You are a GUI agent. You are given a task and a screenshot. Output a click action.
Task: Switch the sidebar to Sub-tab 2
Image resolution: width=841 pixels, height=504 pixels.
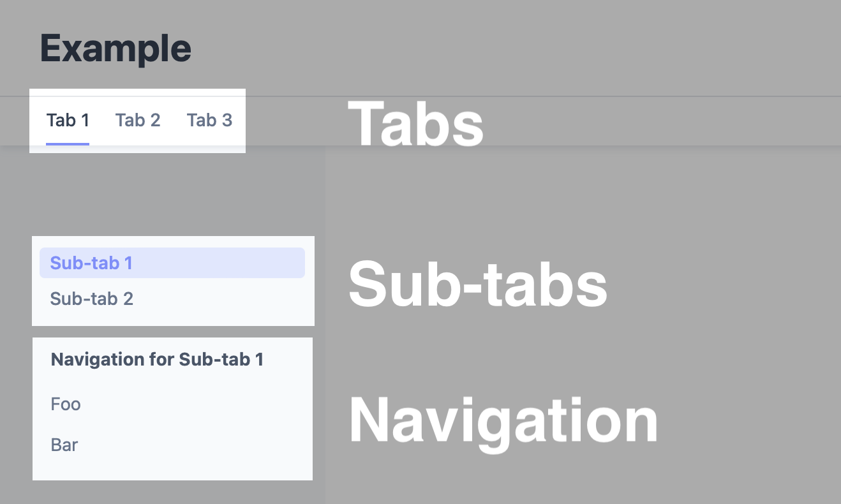coord(91,299)
